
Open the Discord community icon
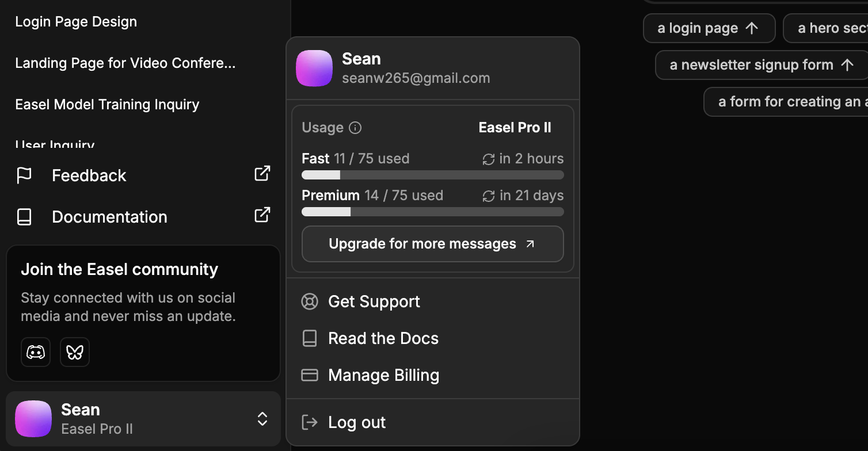[x=35, y=351]
